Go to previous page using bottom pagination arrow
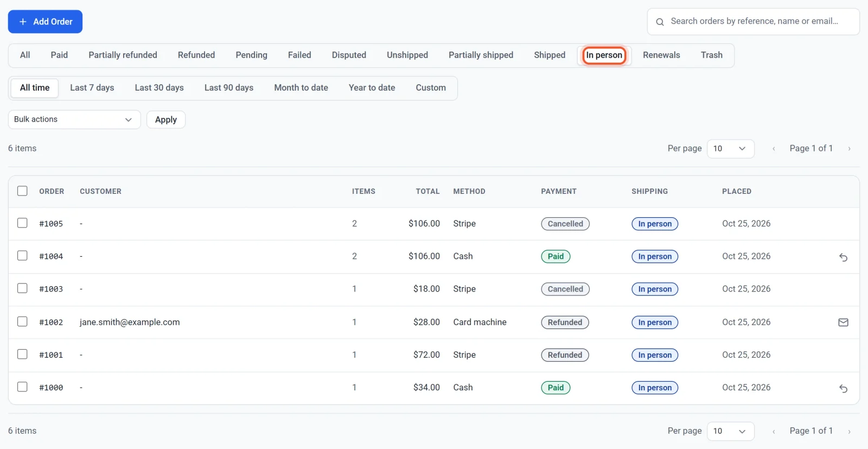The width and height of the screenshot is (868, 449). click(774, 432)
